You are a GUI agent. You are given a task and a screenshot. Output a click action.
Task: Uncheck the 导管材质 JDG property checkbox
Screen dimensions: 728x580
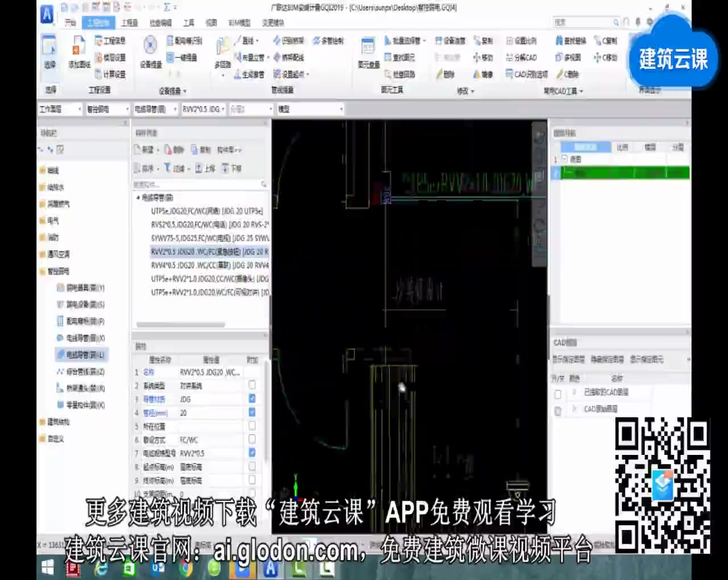(252, 399)
